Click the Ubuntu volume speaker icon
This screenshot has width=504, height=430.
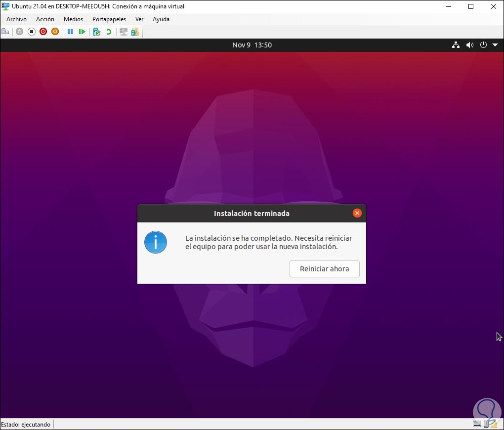(x=469, y=45)
